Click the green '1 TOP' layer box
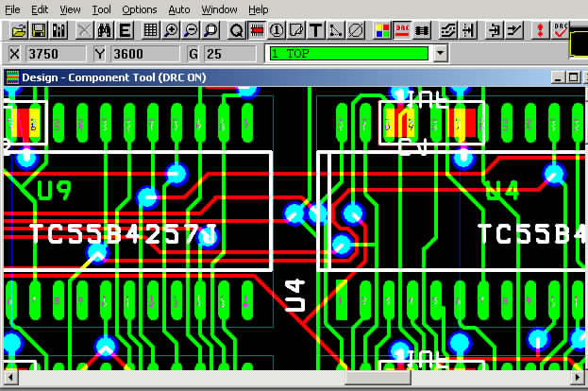 coord(349,53)
